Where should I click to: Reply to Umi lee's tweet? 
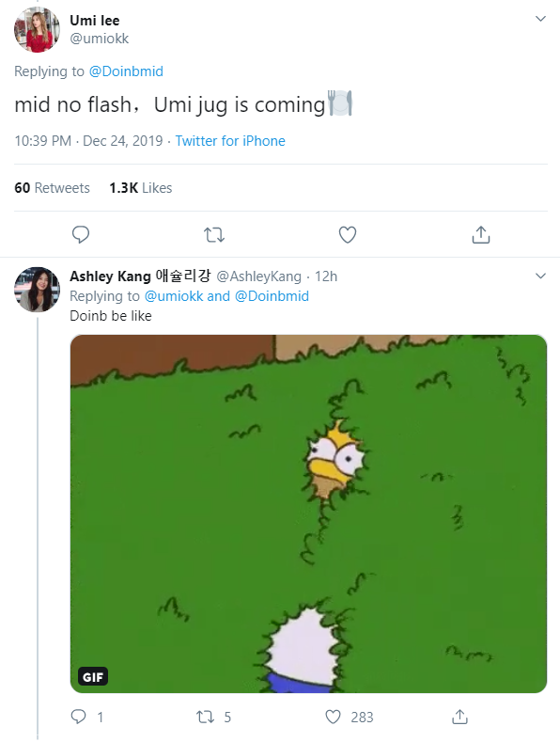pyautogui.click(x=81, y=235)
